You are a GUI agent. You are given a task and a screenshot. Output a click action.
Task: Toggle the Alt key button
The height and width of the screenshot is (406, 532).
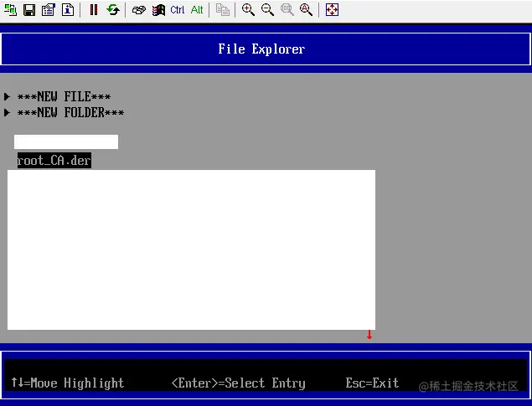(x=197, y=10)
